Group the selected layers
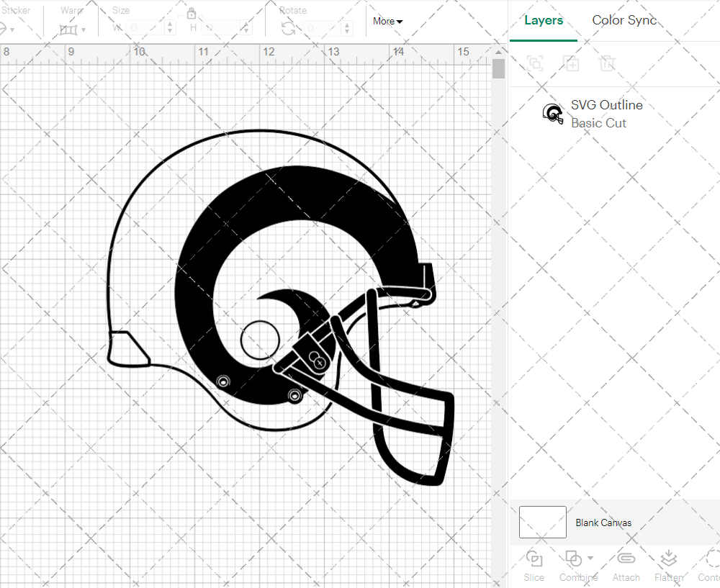Image resolution: width=720 pixels, height=588 pixels. coord(534,63)
